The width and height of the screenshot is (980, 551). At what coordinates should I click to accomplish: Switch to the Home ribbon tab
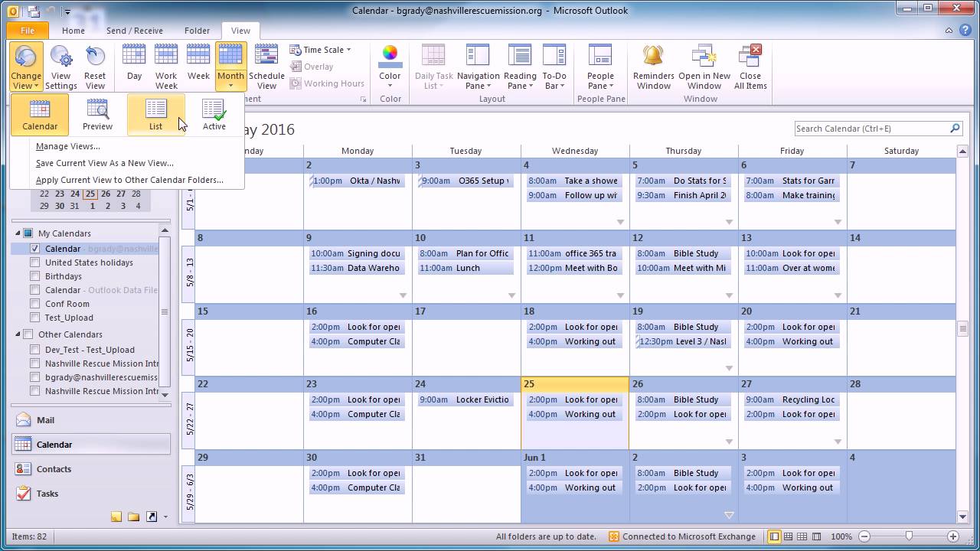[73, 31]
